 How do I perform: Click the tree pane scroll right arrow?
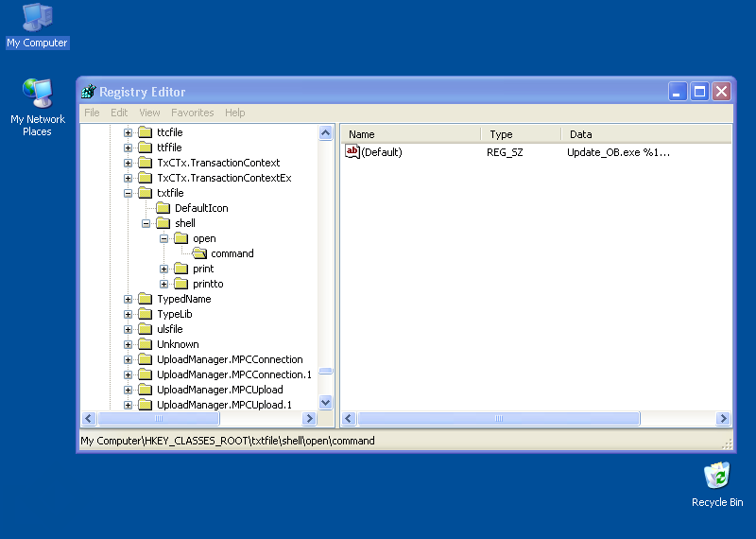309,418
